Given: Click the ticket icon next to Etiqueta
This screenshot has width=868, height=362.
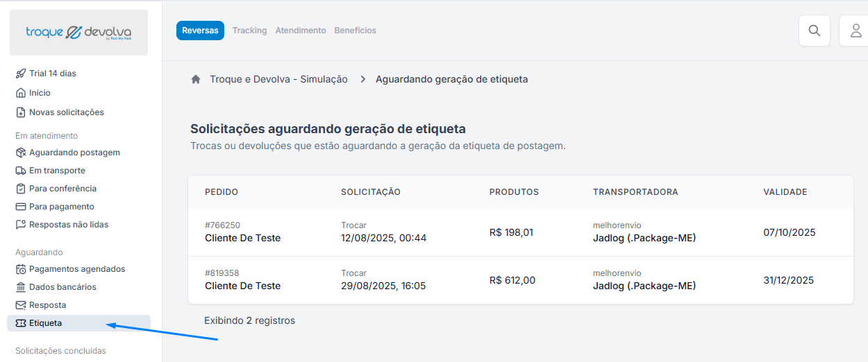Looking at the screenshot, I should pos(21,323).
